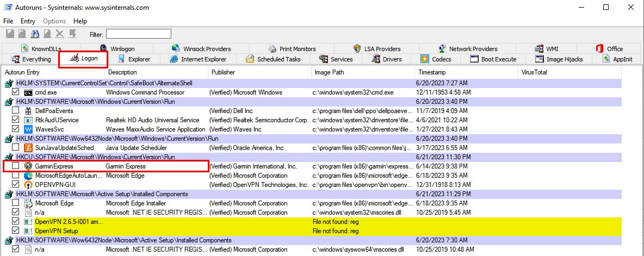This screenshot has height=256, width=644.
Task: Click the binoculars Find icon in toolbar
Action: 35,34
